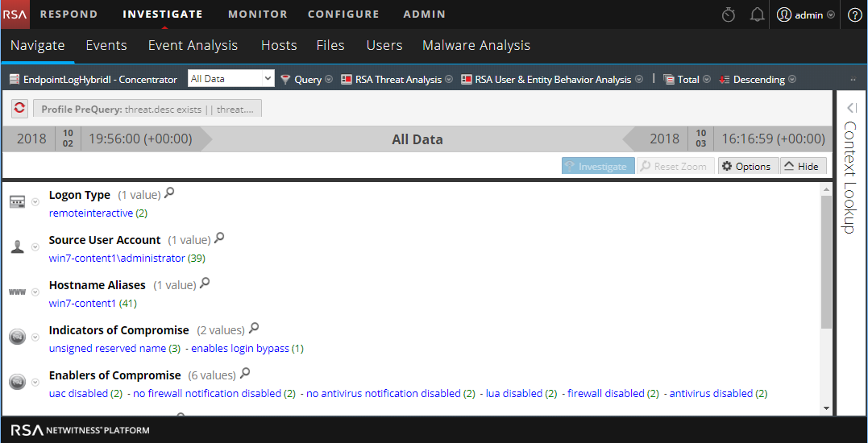Click the stopwatch jobs icon
The width and height of the screenshot is (868, 443).
(729, 14)
